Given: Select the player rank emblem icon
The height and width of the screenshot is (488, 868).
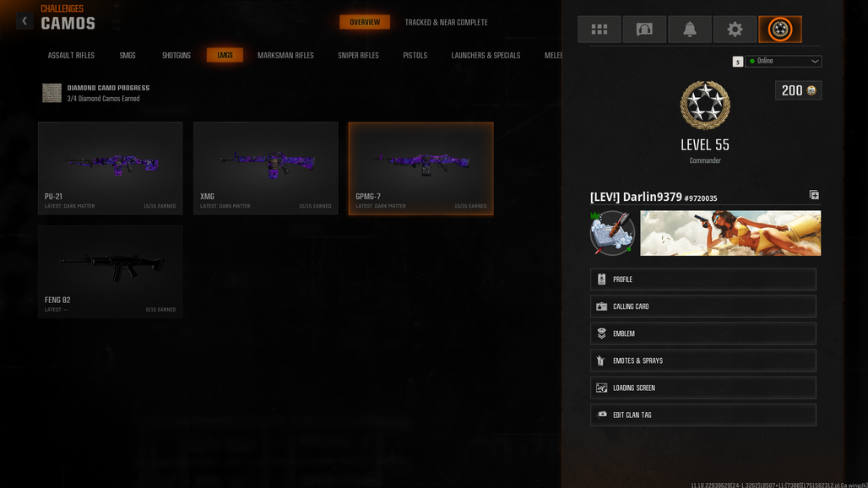Looking at the screenshot, I should tap(780, 30).
